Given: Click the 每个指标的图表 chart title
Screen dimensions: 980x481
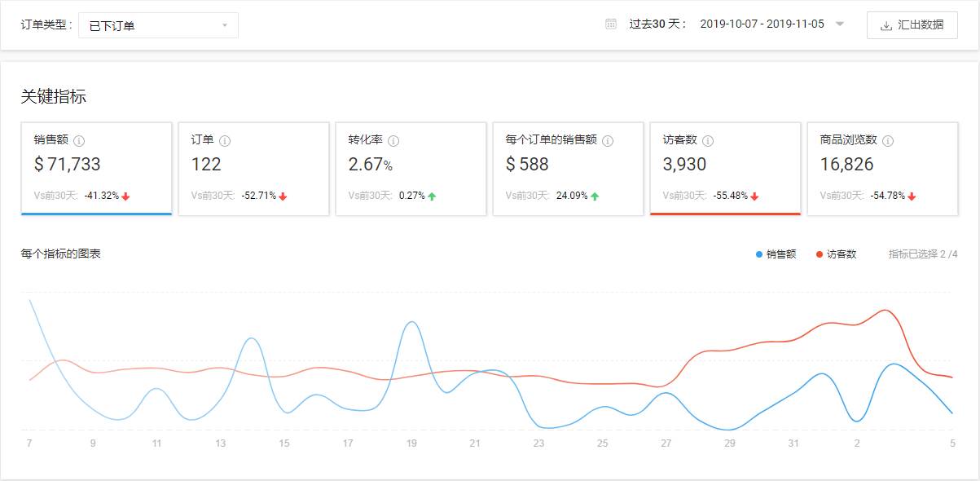Looking at the screenshot, I should [x=61, y=254].
